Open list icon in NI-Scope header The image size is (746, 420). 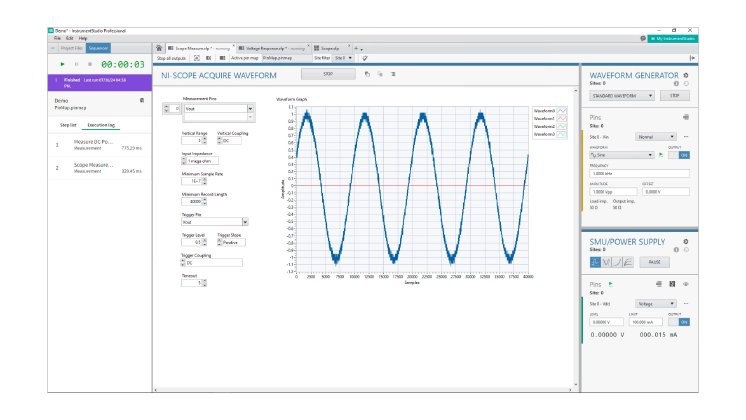click(x=393, y=74)
